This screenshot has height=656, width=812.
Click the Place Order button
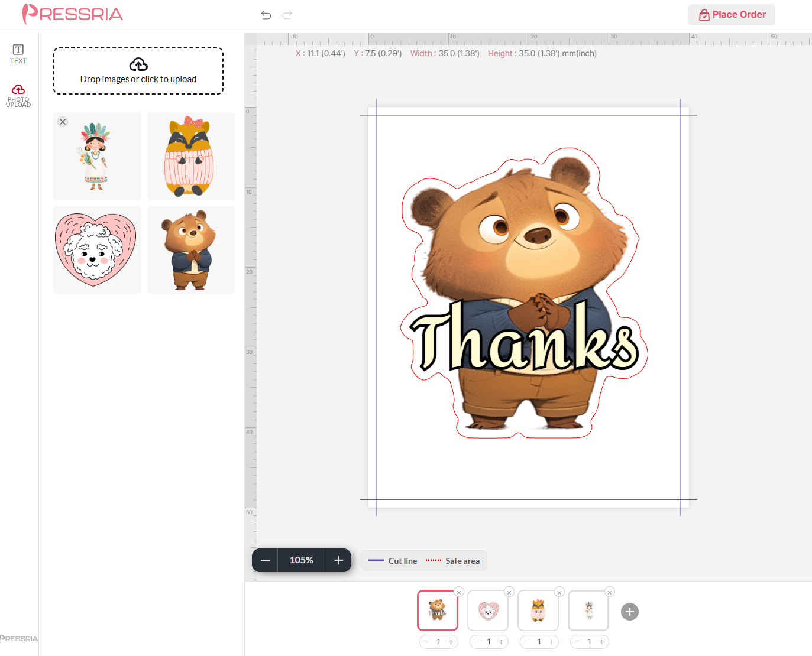coord(732,15)
